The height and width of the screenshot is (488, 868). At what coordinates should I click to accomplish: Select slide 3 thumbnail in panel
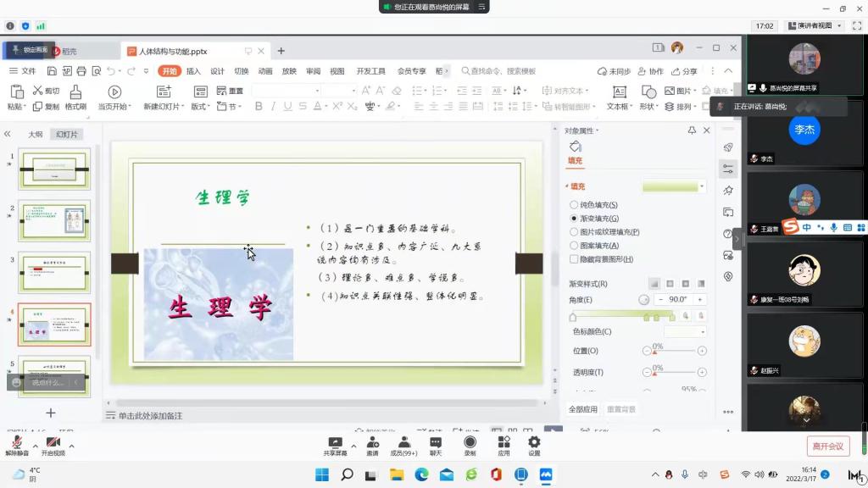coord(54,274)
